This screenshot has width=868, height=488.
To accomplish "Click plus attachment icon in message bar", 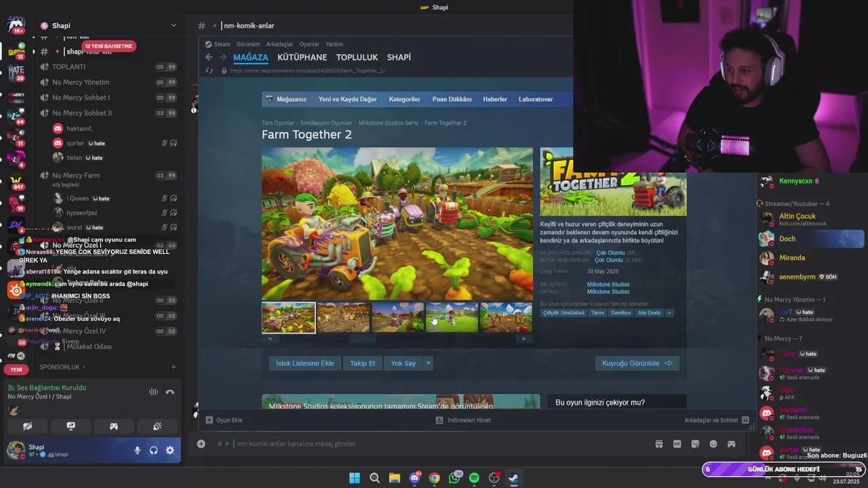I will [201, 444].
